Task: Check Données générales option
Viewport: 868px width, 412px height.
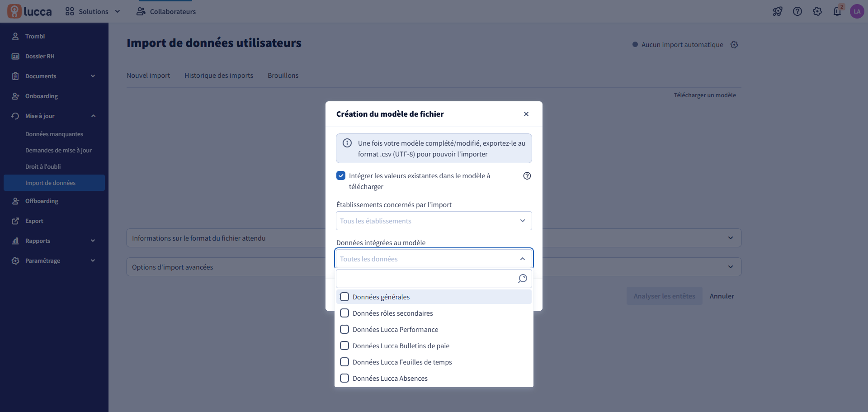Action: [x=344, y=297]
